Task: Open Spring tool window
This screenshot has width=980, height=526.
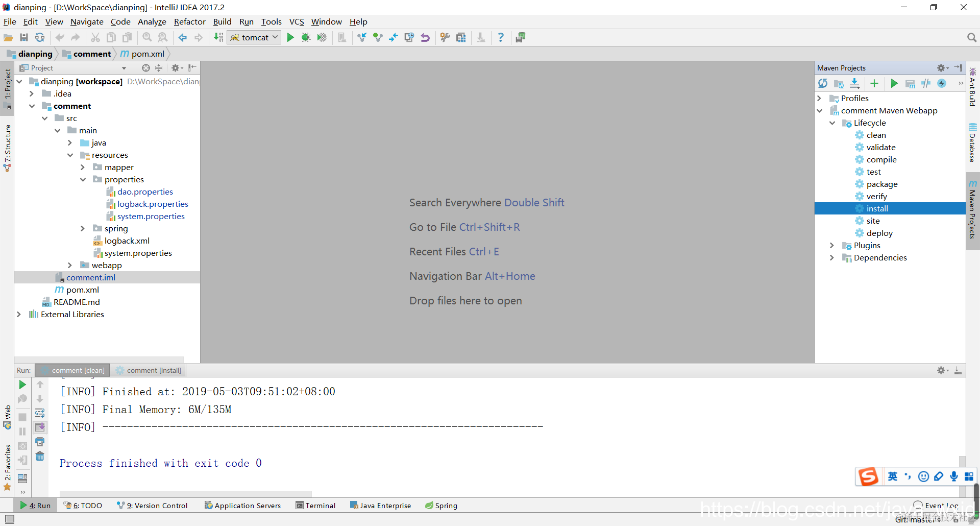Action: pyautogui.click(x=441, y=506)
